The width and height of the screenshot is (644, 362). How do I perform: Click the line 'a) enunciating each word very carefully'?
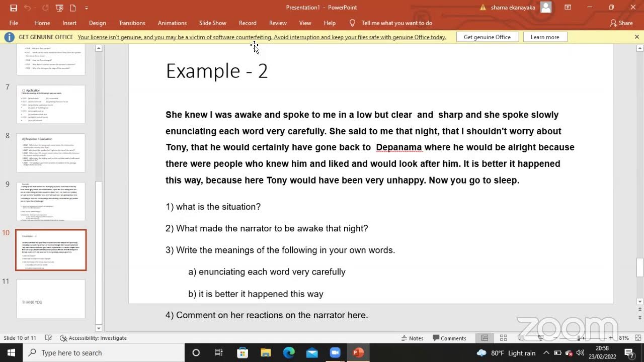tap(267, 272)
